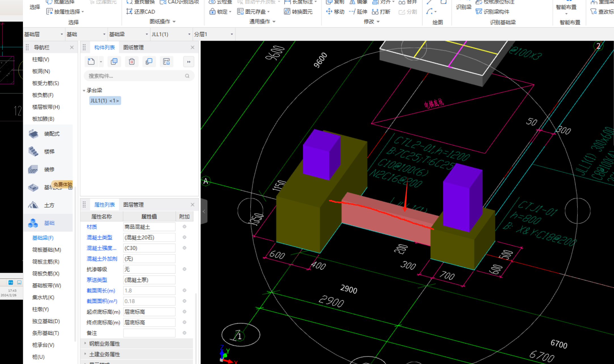Click the 选择 select button in ribbon

(35, 7)
